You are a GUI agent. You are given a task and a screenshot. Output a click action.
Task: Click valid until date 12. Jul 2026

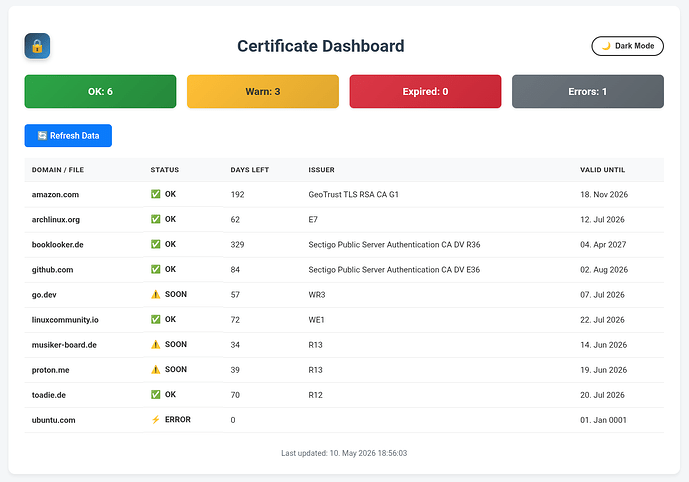(602, 219)
